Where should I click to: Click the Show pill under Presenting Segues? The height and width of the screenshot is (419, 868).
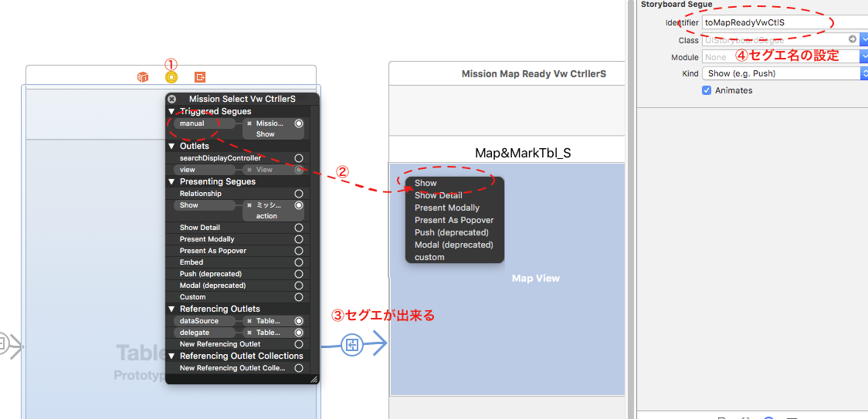pos(205,204)
